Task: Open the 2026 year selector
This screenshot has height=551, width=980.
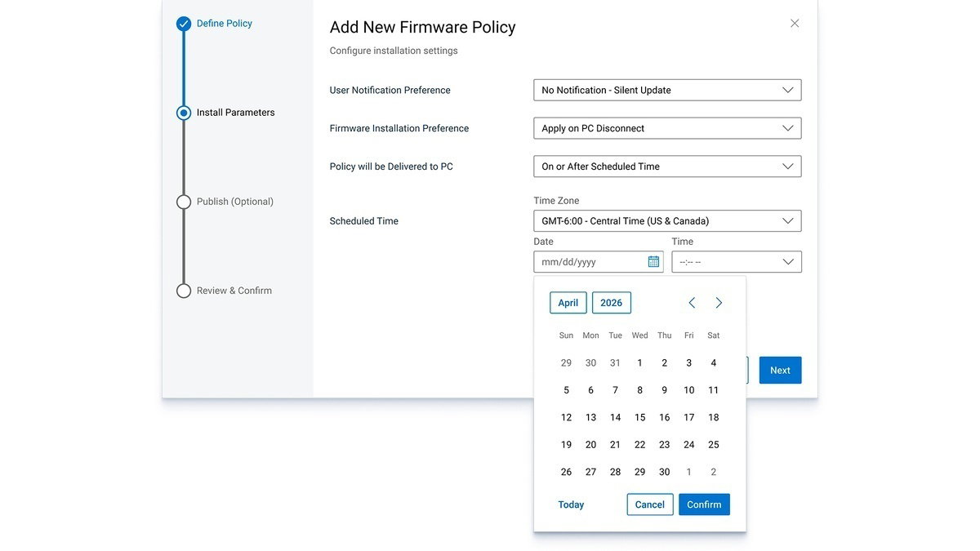Action: tap(612, 303)
